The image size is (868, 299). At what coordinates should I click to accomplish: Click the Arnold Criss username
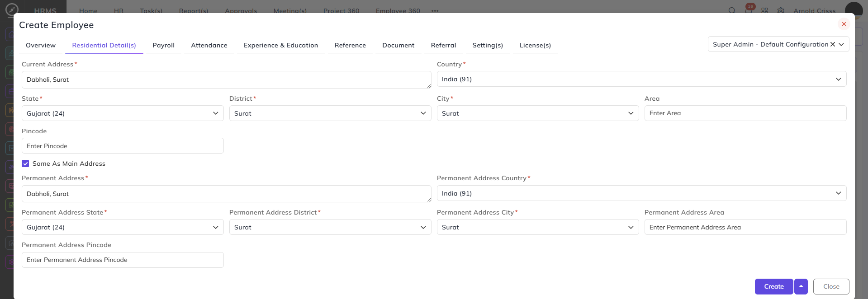click(x=815, y=11)
